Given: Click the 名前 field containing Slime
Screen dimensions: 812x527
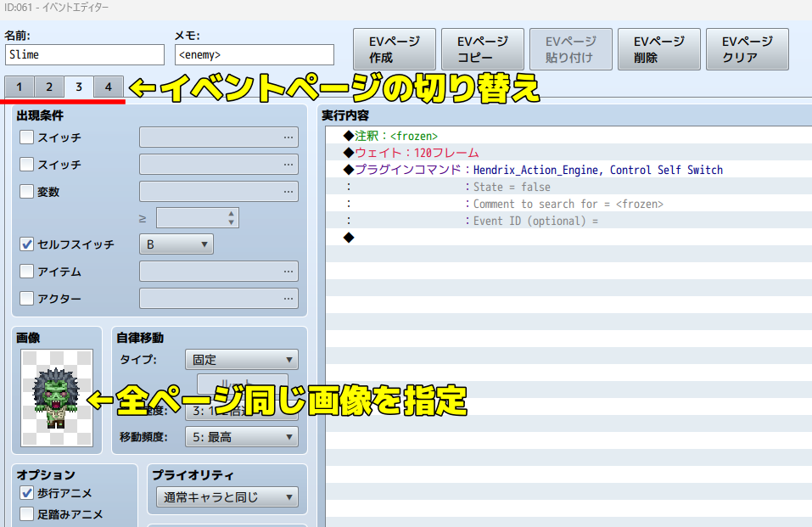Looking at the screenshot, I should 84,55.
